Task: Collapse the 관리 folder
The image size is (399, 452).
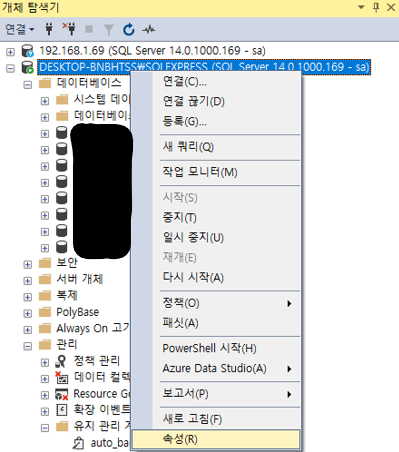Action: point(28,346)
